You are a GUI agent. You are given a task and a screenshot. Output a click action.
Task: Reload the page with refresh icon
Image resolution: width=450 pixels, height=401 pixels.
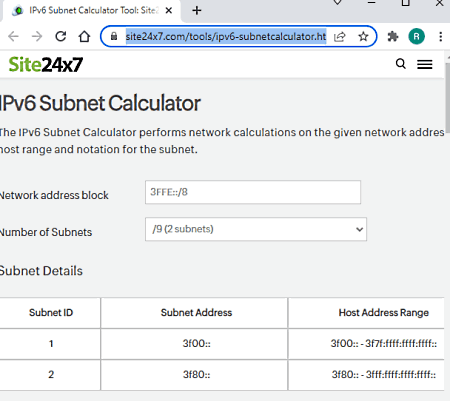pyautogui.click(x=61, y=36)
